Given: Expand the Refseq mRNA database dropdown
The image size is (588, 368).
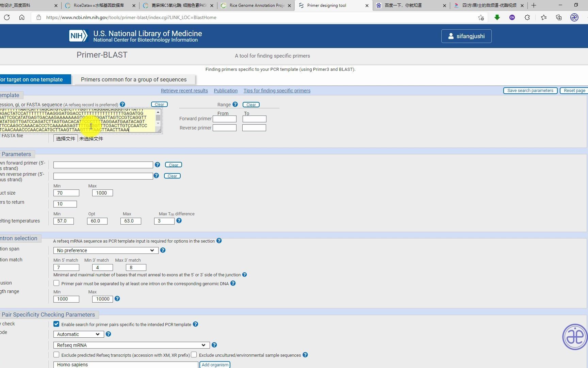Looking at the screenshot, I should pyautogui.click(x=131, y=345).
